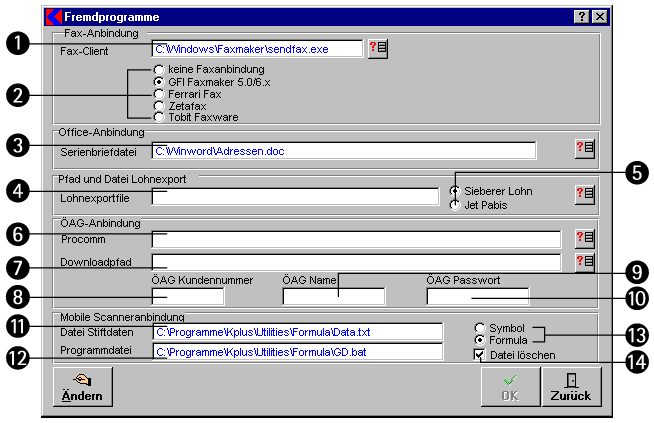The width and height of the screenshot is (654, 423).
Task: Click the browse icon next to Procomm field
Action: click(585, 238)
